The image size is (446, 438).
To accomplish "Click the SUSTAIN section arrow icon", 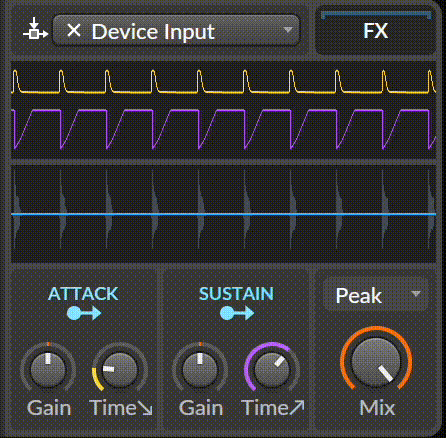I will (x=237, y=313).
